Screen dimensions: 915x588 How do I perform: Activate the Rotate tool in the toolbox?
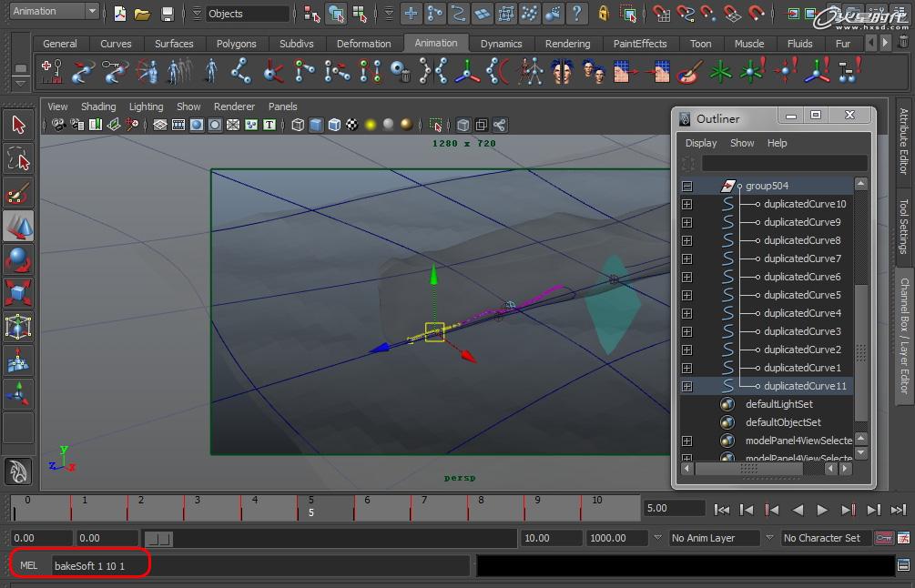click(18, 259)
